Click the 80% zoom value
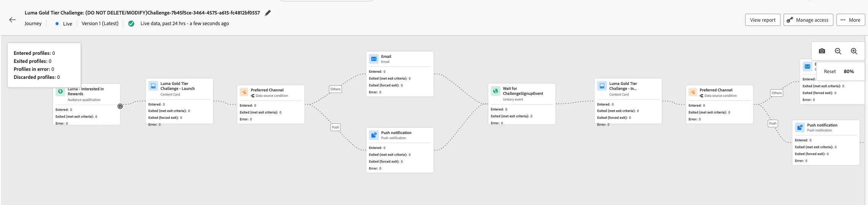 point(849,71)
